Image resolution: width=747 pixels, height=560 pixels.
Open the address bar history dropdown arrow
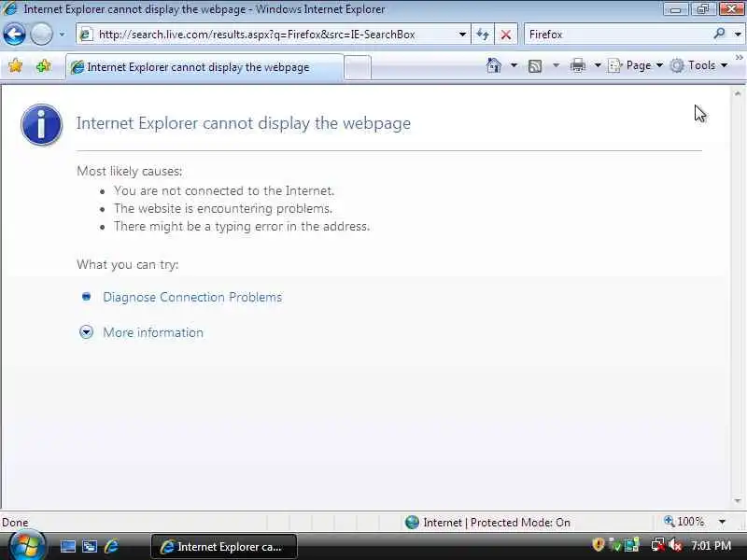pyautogui.click(x=462, y=35)
